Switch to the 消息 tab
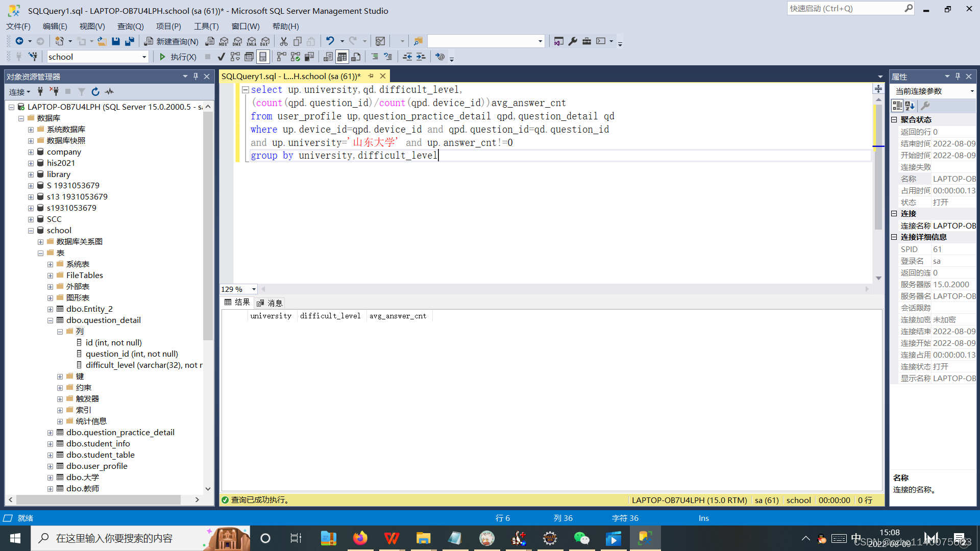The height and width of the screenshot is (551, 980). point(274,302)
